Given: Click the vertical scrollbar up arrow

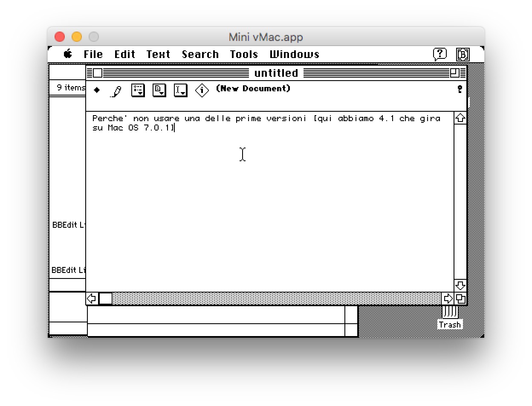Looking at the screenshot, I should [460, 119].
